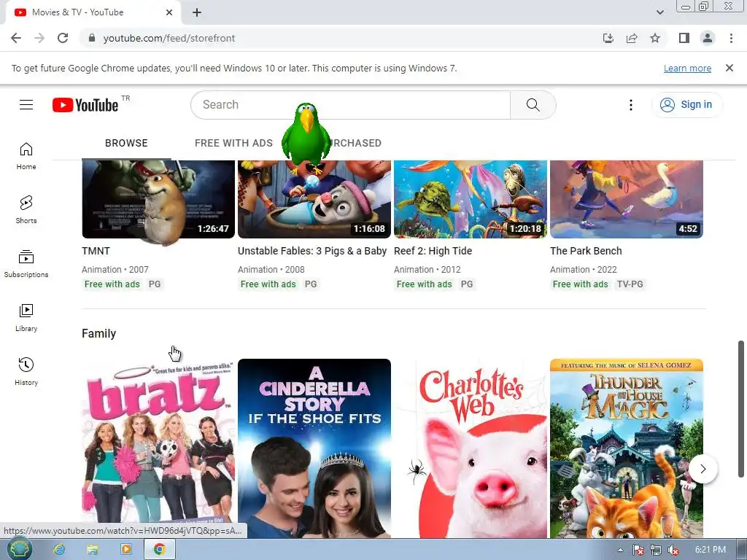Open Thunder and the House of Magic poster
The height and width of the screenshot is (560, 747).
627,448
